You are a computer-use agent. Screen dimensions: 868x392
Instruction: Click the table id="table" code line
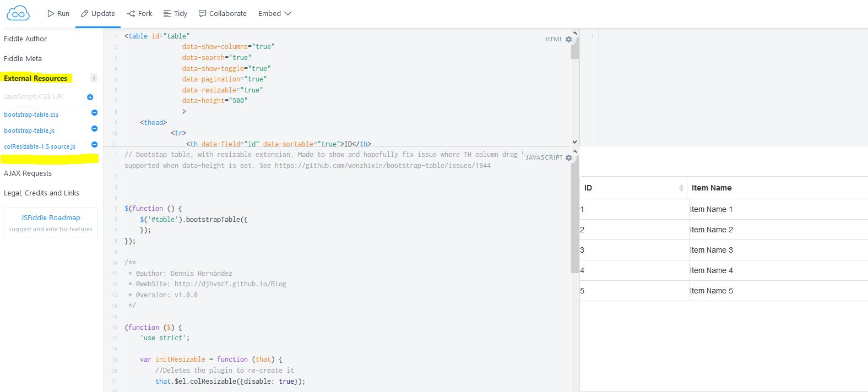tap(157, 36)
